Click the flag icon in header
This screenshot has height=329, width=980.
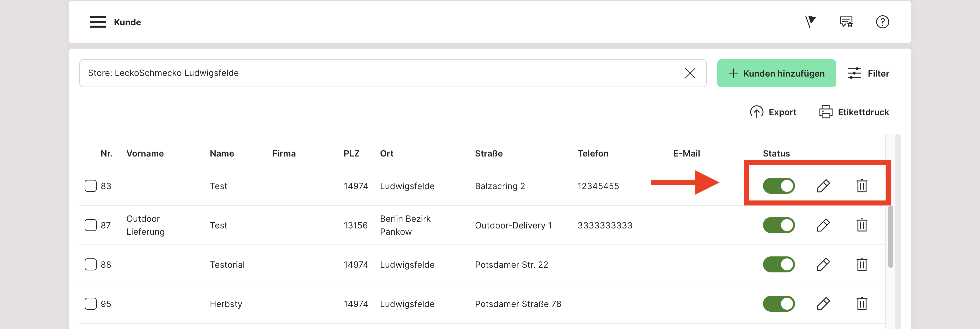pos(810,22)
